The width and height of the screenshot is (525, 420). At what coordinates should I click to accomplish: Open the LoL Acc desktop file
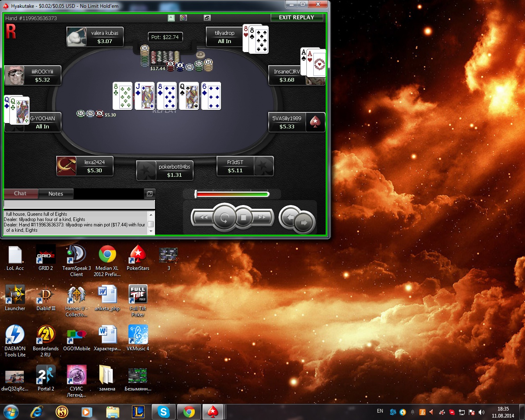(x=15, y=258)
